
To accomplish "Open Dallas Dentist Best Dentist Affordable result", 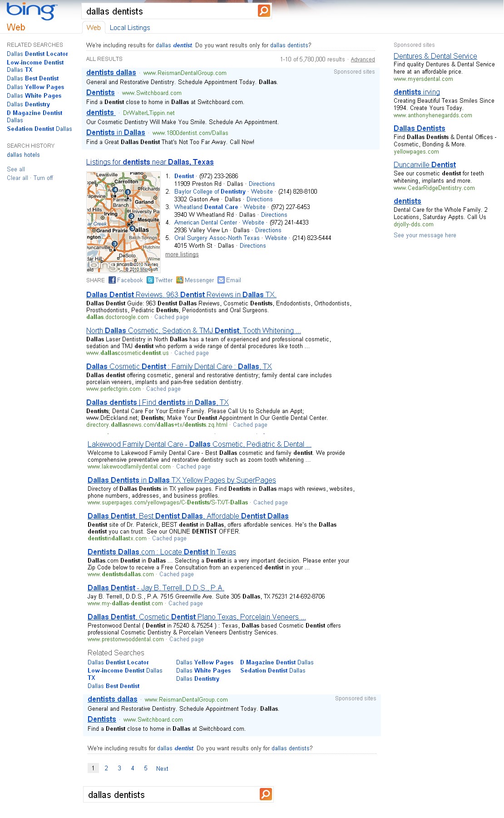I will click(188, 516).
